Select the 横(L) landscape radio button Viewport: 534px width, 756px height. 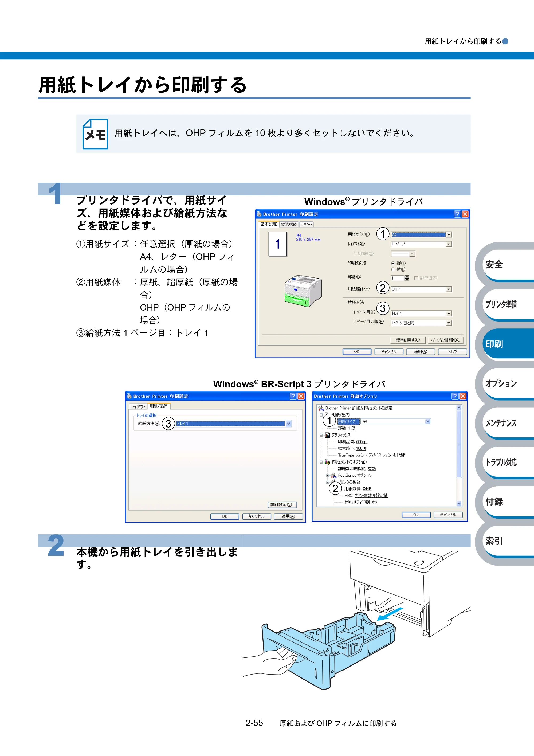click(393, 269)
